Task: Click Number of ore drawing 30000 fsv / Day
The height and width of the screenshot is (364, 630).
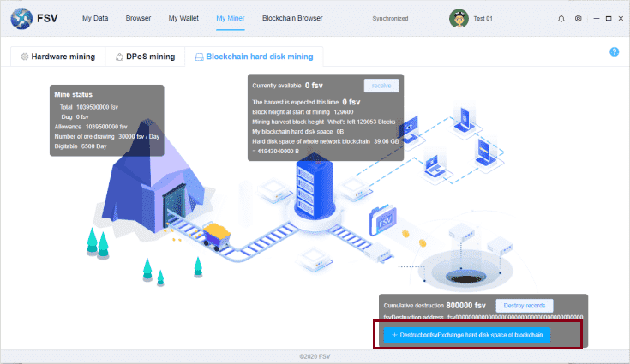Action: pyautogui.click(x=107, y=136)
